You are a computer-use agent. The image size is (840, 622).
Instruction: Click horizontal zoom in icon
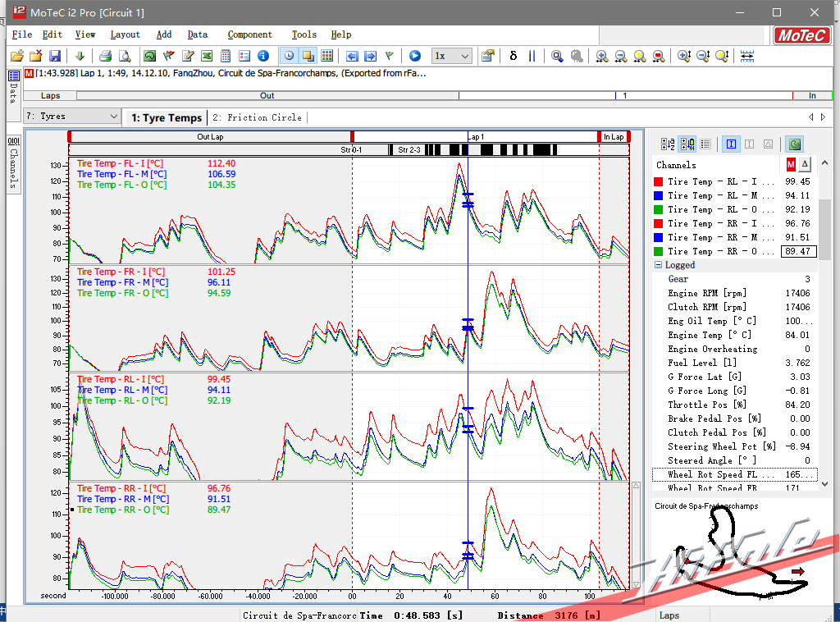[601, 56]
